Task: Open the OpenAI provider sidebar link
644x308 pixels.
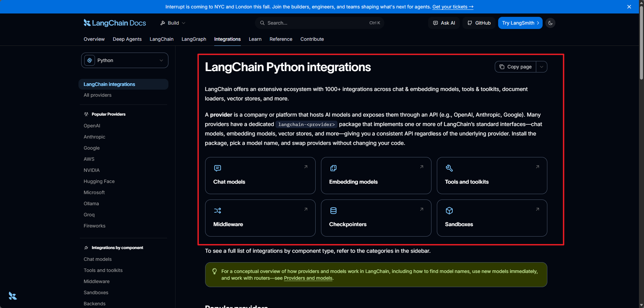Action: 92,126
